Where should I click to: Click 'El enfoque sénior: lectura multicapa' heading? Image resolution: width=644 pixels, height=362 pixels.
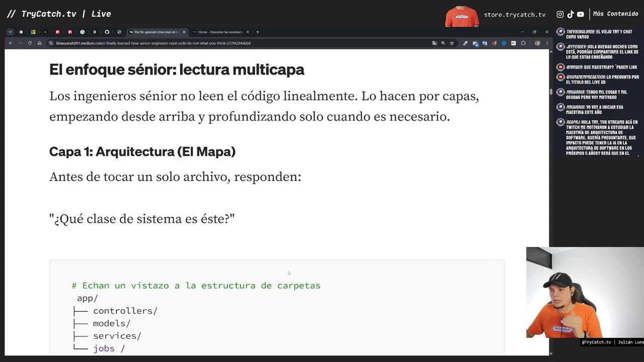click(x=177, y=69)
